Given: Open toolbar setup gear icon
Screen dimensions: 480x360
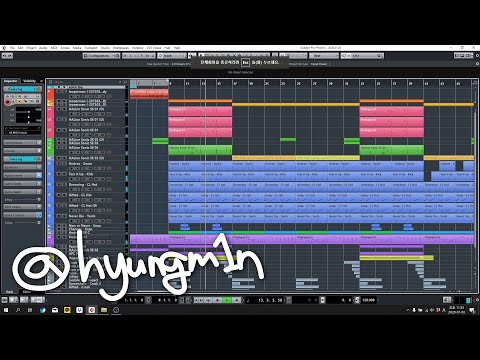Looking at the screenshot, I should (477, 56).
